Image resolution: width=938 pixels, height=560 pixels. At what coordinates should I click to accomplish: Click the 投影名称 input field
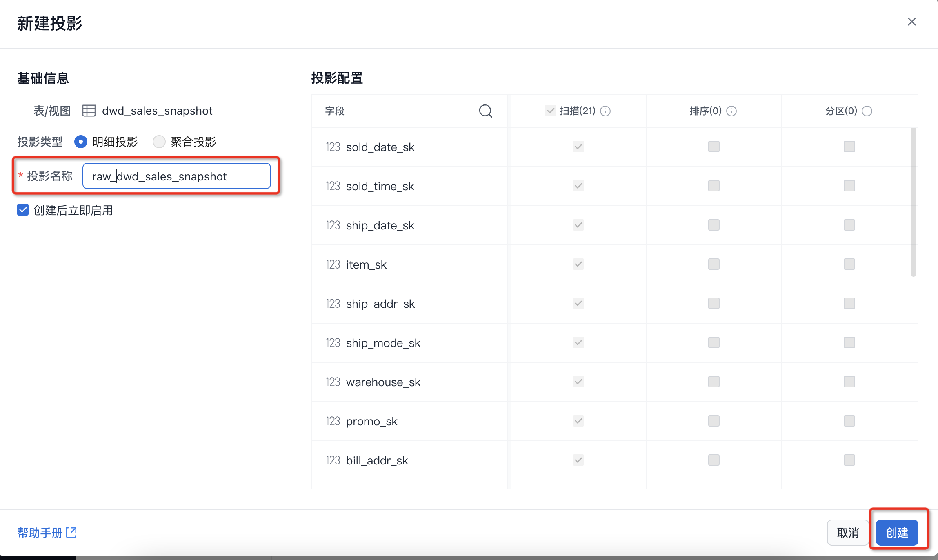click(x=176, y=176)
